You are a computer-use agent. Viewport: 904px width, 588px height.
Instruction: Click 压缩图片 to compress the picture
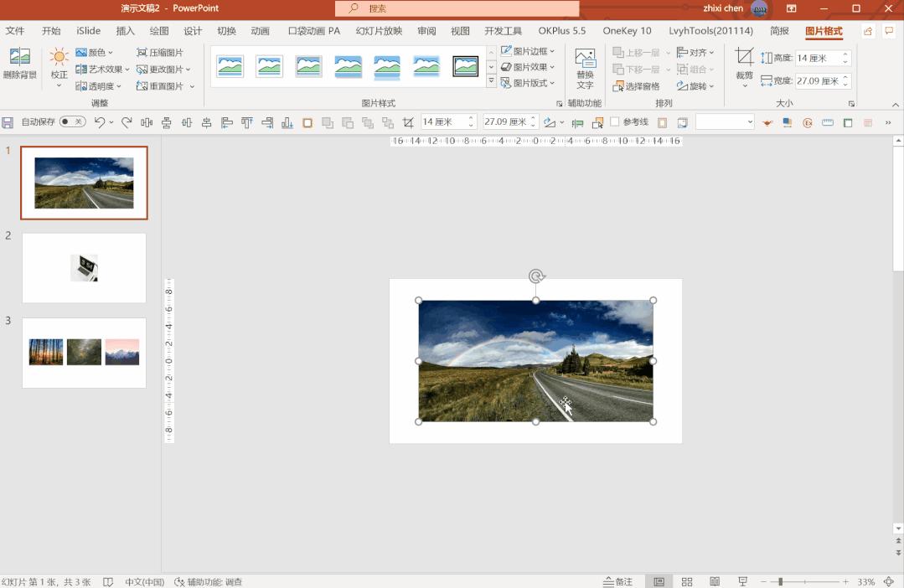point(163,51)
